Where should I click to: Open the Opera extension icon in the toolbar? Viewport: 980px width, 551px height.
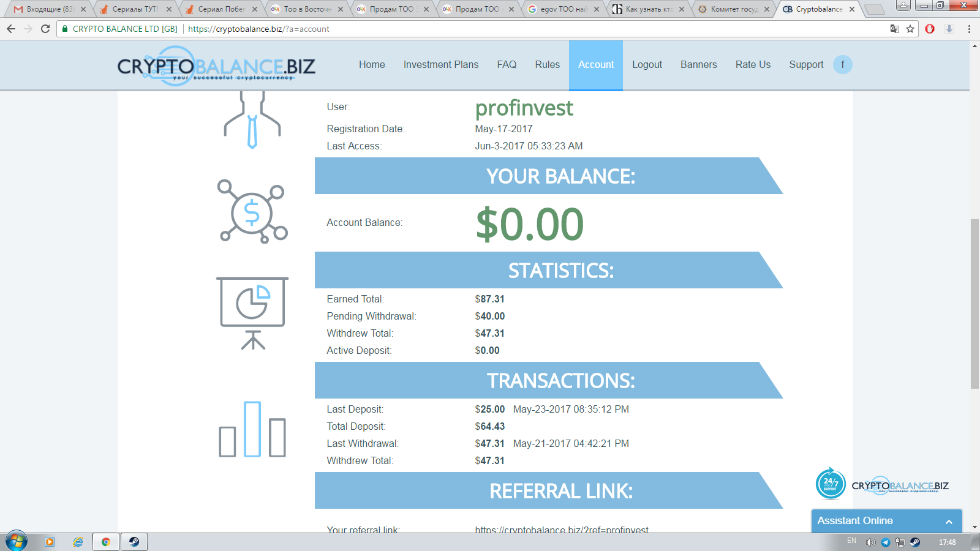930,29
